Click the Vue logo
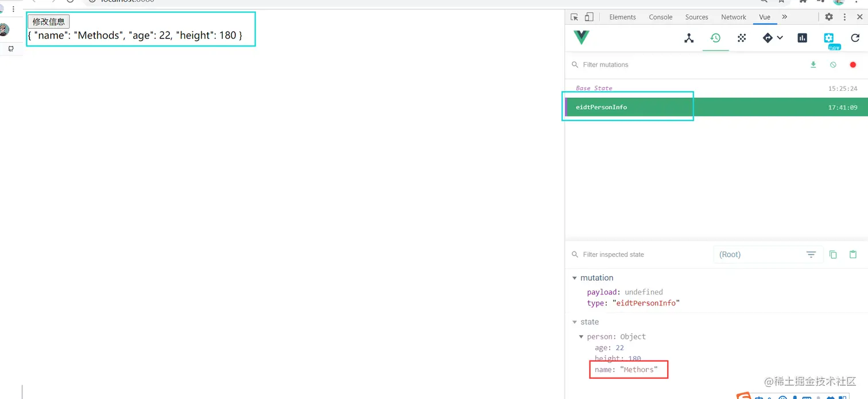This screenshot has width=868, height=399. click(582, 38)
